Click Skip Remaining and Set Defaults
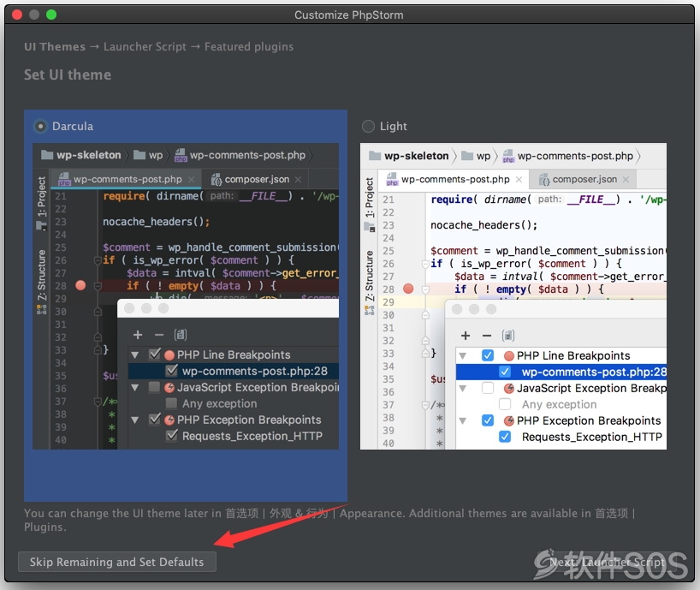Viewport: 700px width, 590px height. tap(117, 562)
